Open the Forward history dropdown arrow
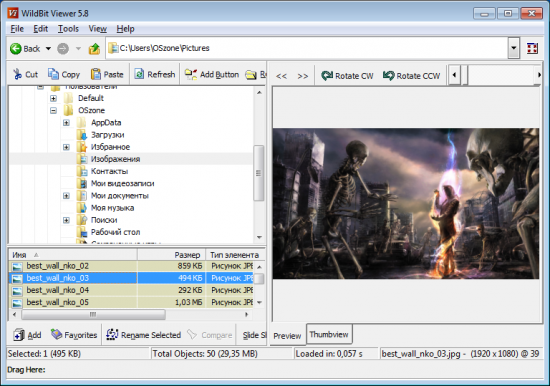This screenshot has width=550, height=386. (x=78, y=48)
